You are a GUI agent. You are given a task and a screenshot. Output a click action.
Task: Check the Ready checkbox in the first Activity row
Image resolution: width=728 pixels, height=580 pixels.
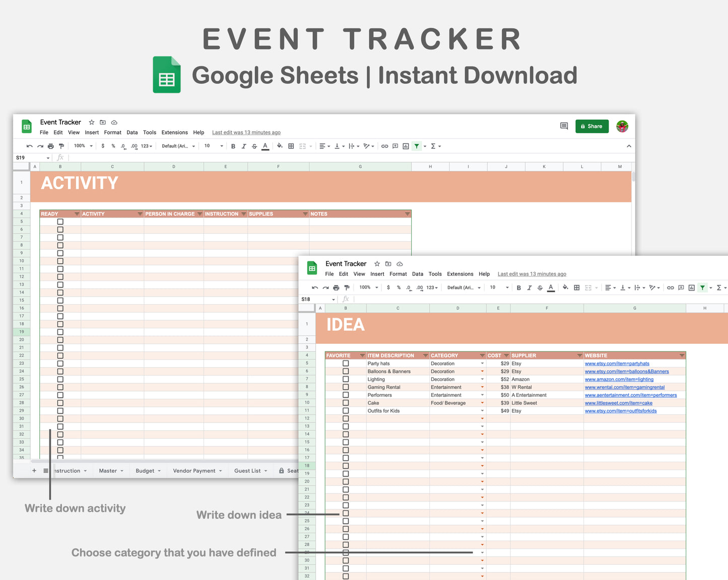pyautogui.click(x=60, y=221)
